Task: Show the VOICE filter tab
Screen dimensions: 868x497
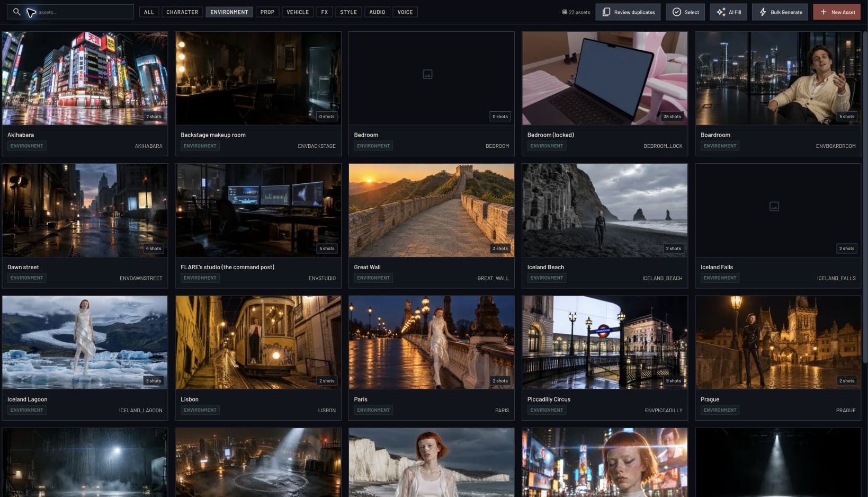Action: [x=405, y=12]
